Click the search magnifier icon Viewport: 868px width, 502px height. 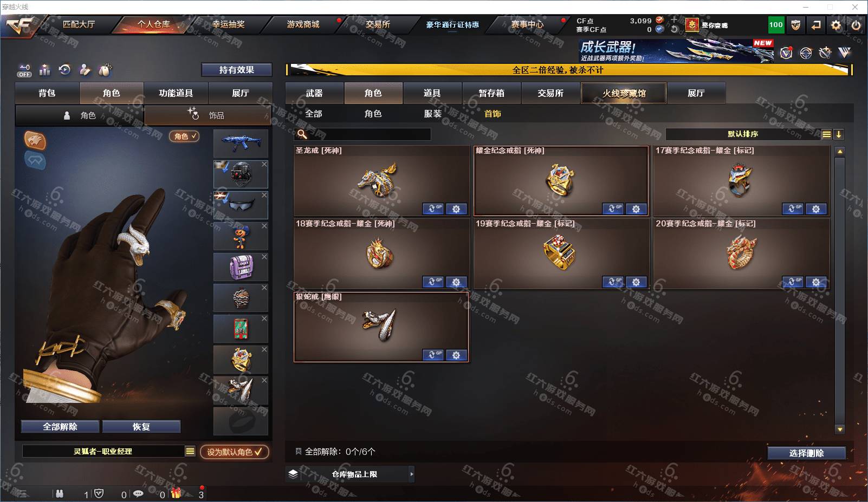coord(302,134)
